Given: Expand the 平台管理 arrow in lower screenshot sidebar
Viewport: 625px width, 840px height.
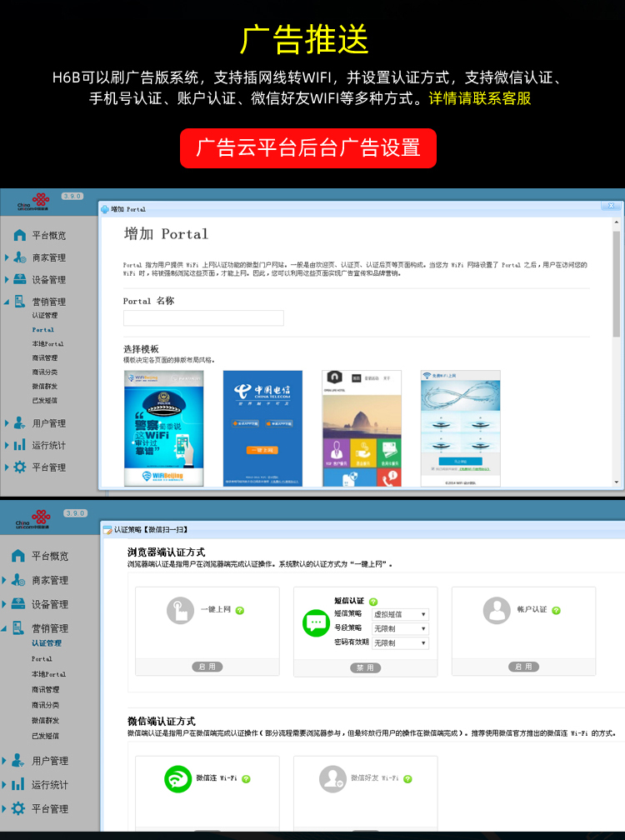Looking at the screenshot, I should tap(4, 808).
